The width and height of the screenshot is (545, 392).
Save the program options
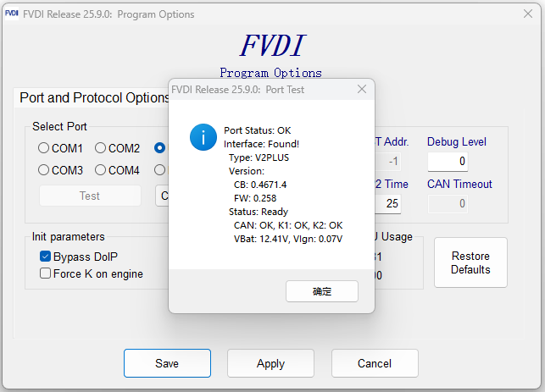coord(167,363)
